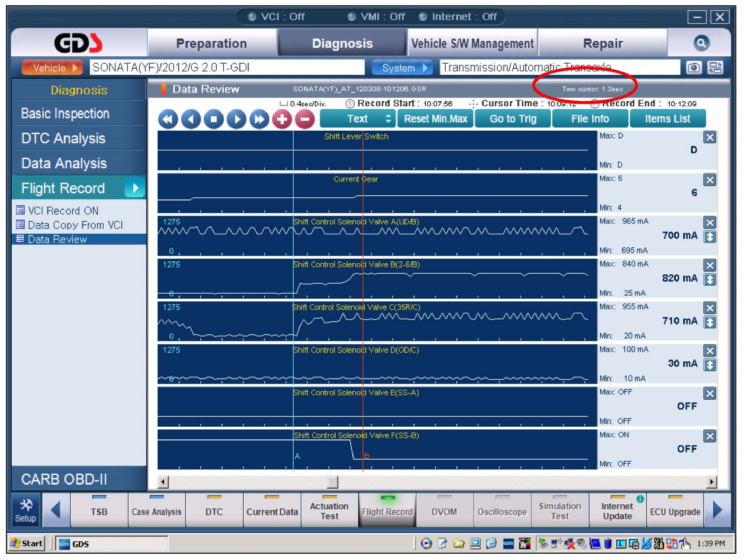Remove the Current Gear graph
This screenshot has width=749, height=560.
[x=709, y=180]
